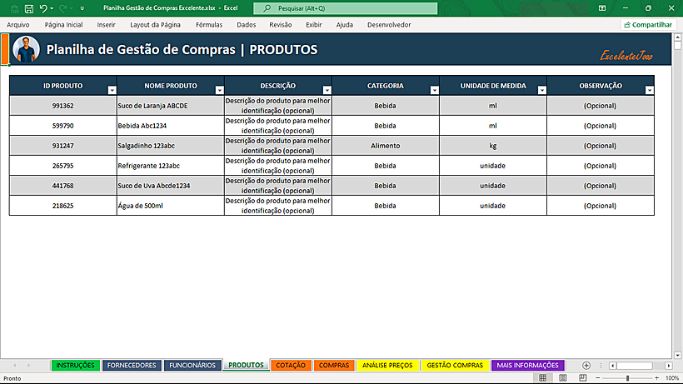Click the Compartilhar button

(648, 25)
